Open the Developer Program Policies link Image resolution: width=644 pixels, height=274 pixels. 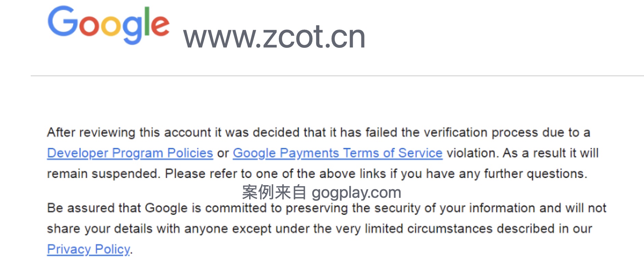coord(130,153)
